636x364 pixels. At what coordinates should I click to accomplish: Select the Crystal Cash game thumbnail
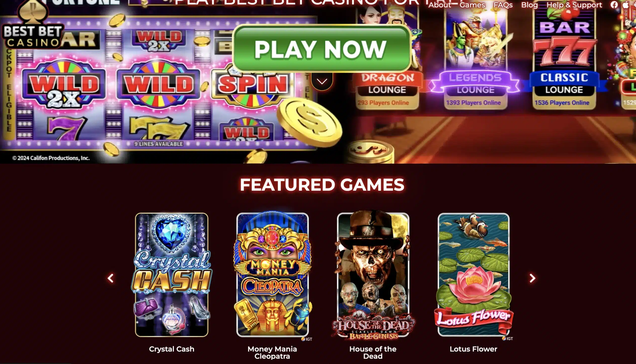pyautogui.click(x=172, y=275)
